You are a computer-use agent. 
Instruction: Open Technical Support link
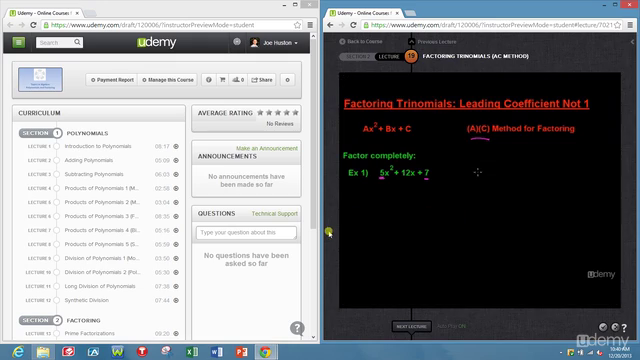pos(275,213)
